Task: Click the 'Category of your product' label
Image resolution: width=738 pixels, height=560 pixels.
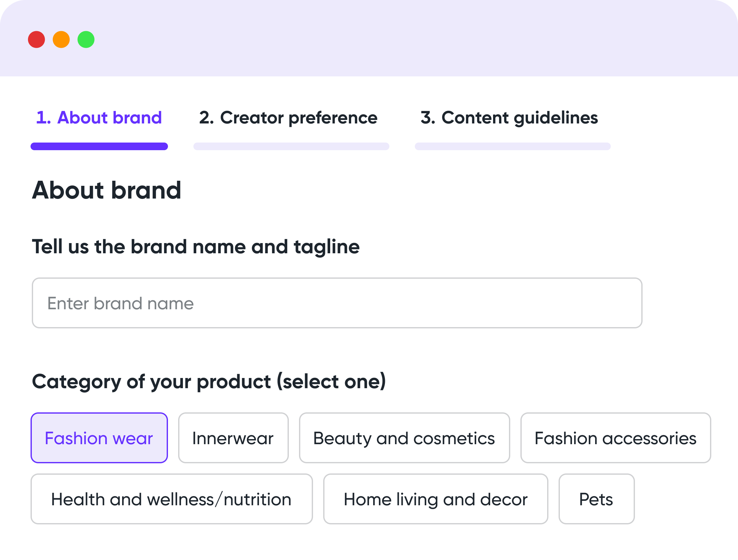Action: [209, 381]
